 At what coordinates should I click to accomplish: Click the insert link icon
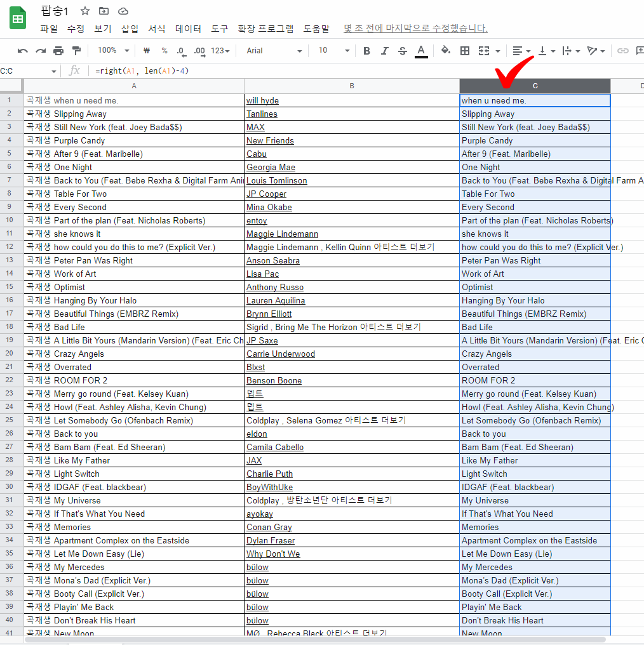pos(622,51)
